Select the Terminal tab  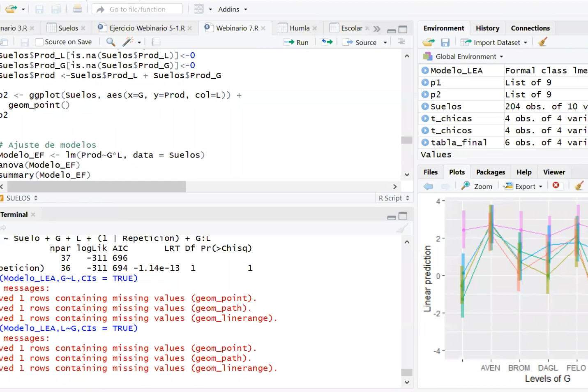tap(14, 214)
